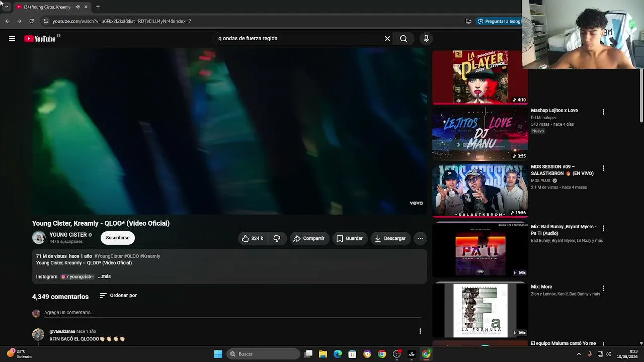The width and height of the screenshot is (644, 362).
Task: Select the Young Cister, Kreamly tab
Action: point(52,7)
